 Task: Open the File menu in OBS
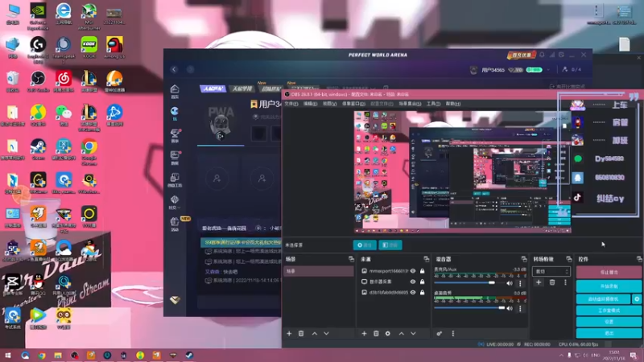[x=291, y=104]
